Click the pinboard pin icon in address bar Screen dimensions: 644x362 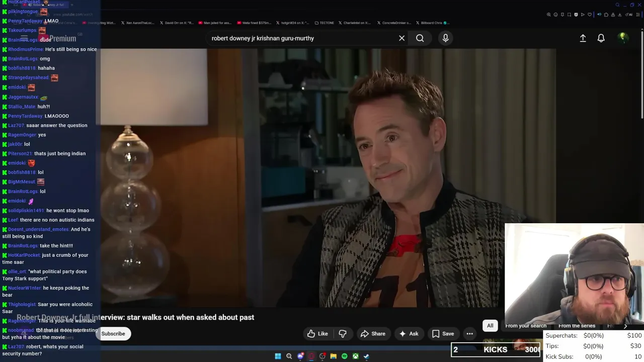[562, 15]
